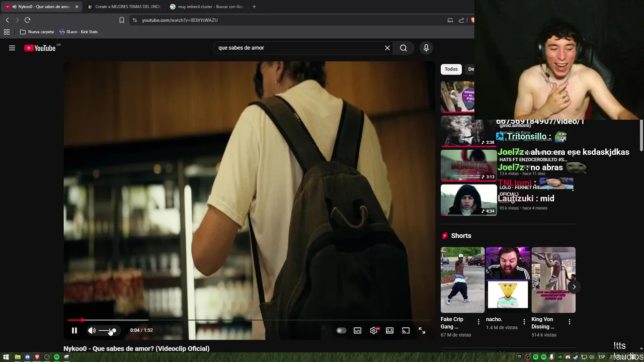Screen dimensions: 644x362
Task: Open site information icon in address bar
Action: tap(134, 20)
